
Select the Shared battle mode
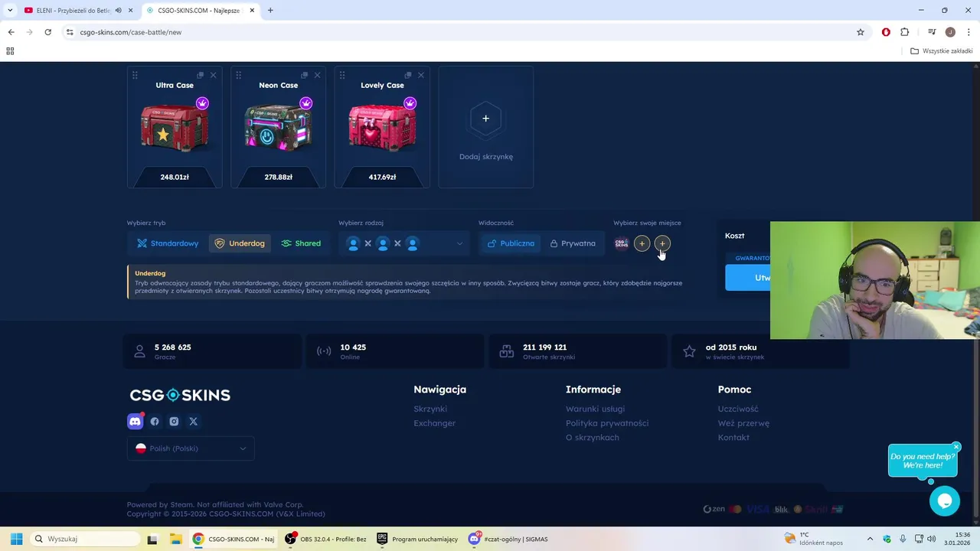coord(301,243)
